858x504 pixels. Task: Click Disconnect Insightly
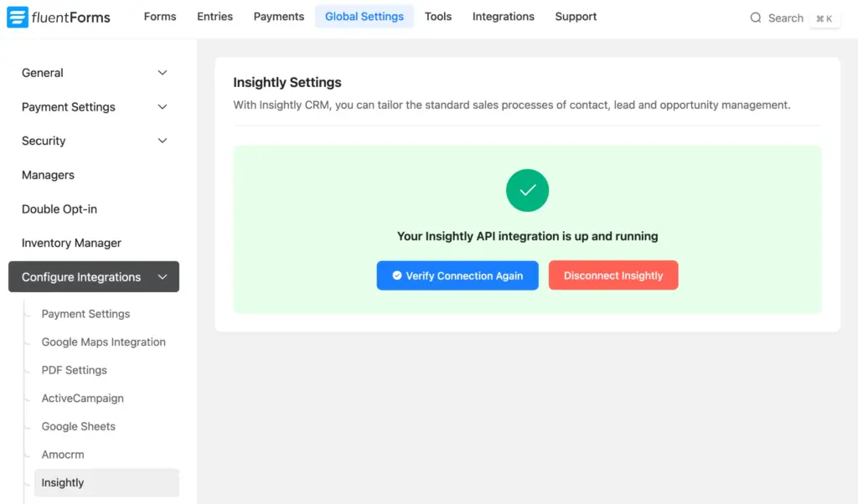612,275
